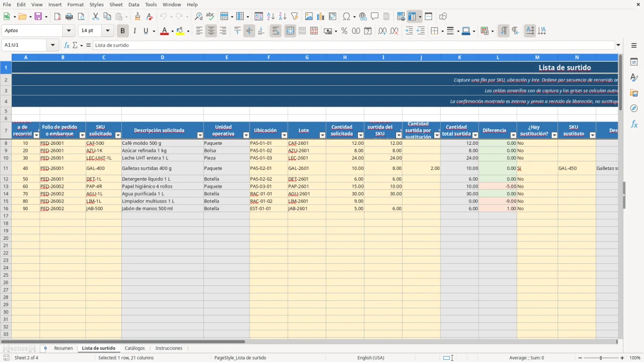This screenshot has width=644, height=362.
Task: Format as percent icon
Action: coord(345,31)
